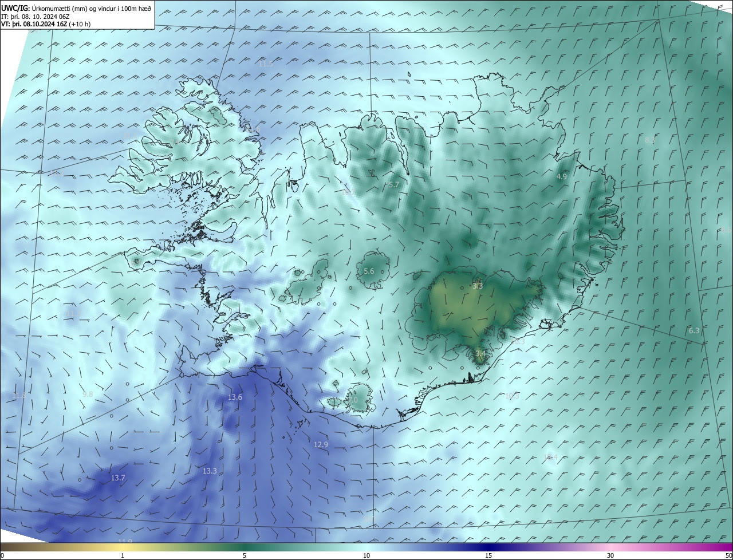Click the 13.3 value label over the sea
733x560 pixels.
[210, 471]
